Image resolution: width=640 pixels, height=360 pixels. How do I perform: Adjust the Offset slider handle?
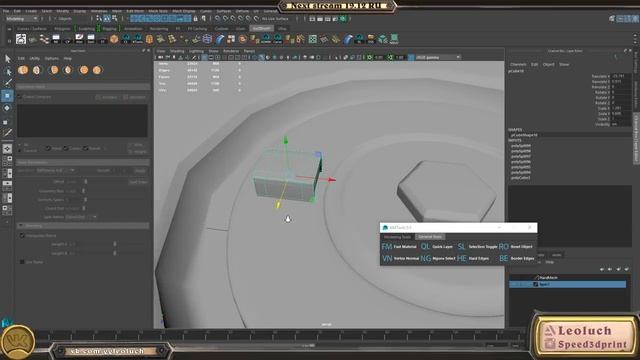click(x=86, y=181)
